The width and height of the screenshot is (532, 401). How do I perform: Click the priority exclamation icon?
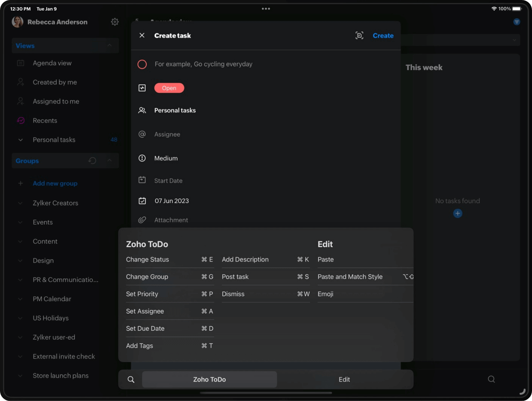click(x=142, y=158)
